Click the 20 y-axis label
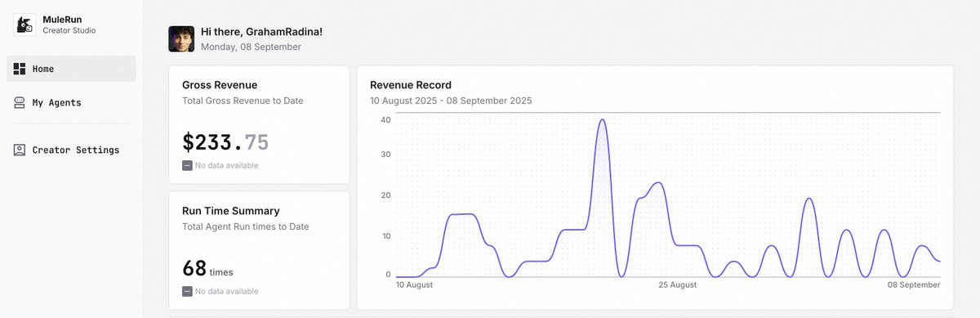The height and width of the screenshot is (318, 980). tap(386, 195)
